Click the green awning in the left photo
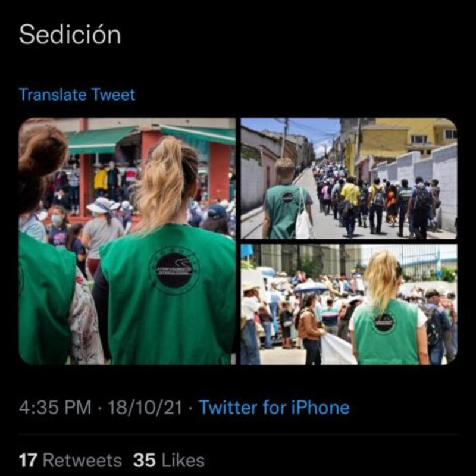476x476 pixels. (100, 140)
